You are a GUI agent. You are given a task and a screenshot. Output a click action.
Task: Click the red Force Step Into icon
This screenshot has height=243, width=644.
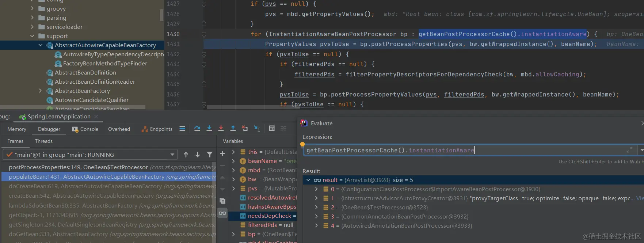(x=221, y=129)
